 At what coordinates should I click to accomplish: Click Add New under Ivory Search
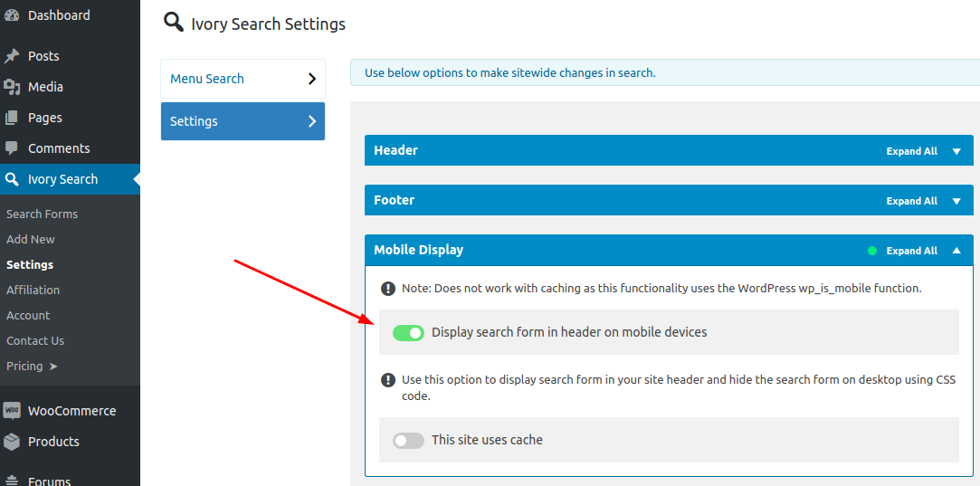(31, 240)
